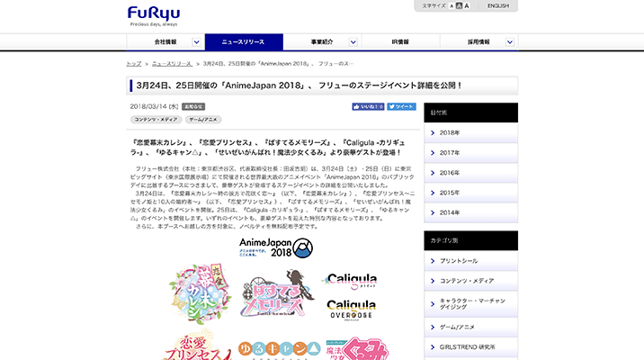
Task: Click the 文字サイズ label
Action: 434,5
